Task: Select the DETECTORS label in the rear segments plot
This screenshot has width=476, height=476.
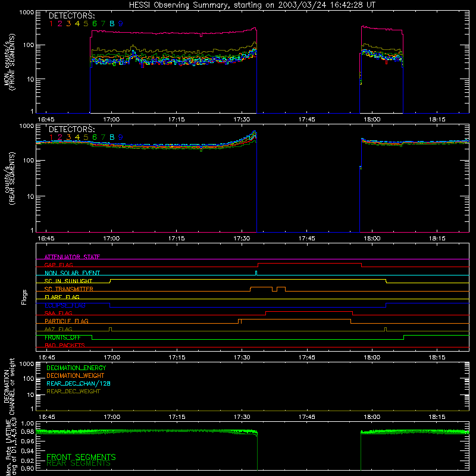Action: pos(71,130)
